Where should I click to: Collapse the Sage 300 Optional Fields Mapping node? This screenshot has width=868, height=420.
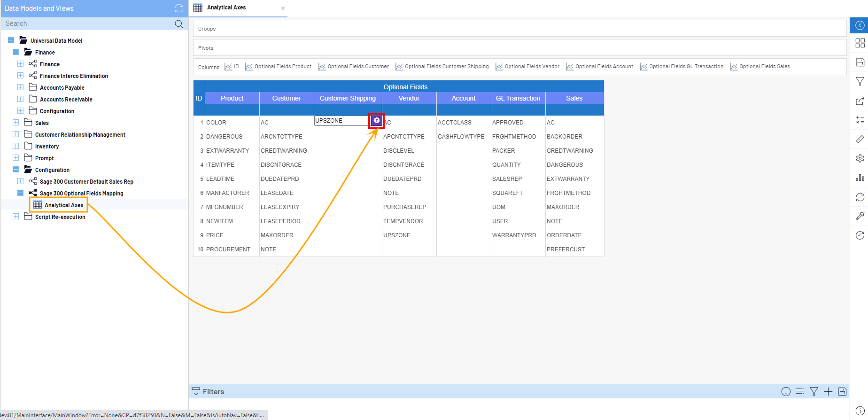20,193
